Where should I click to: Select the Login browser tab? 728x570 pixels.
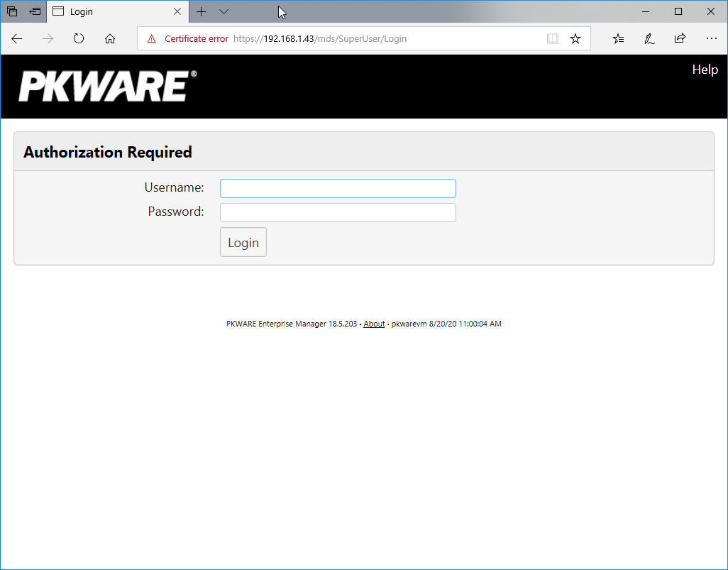pos(106,12)
